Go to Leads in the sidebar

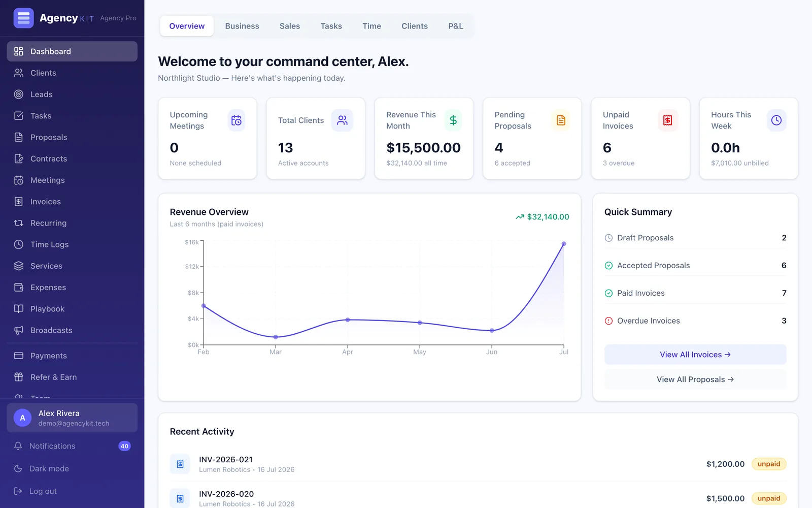click(72, 94)
